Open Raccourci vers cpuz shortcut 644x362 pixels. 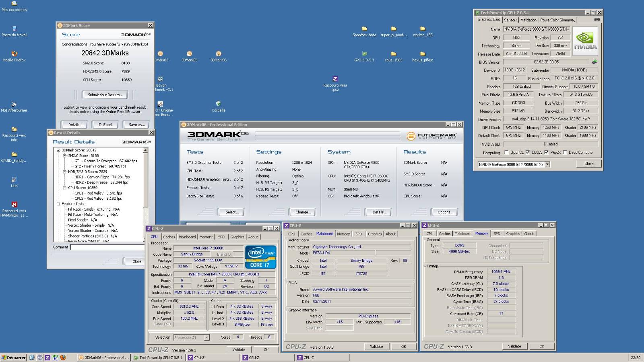tap(335, 84)
